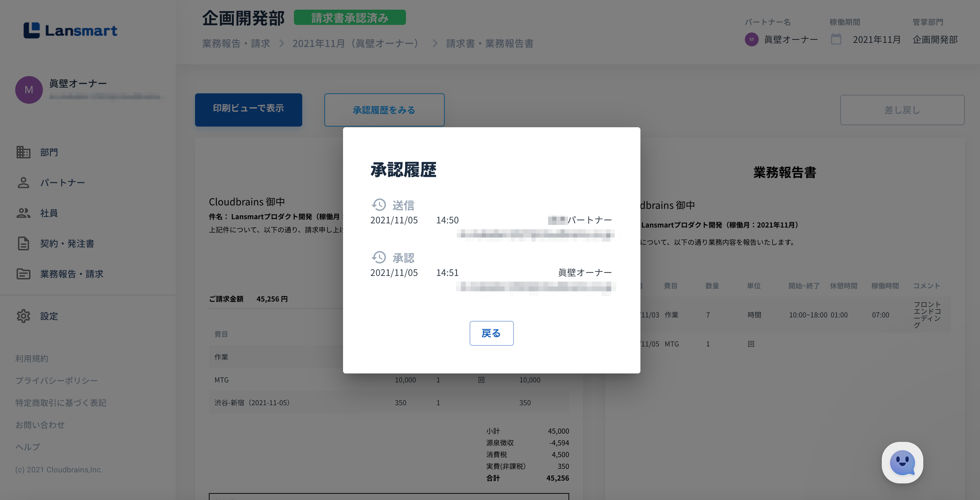The height and width of the screenshot is (500, 980).
Task: Click the 承認 history clock icon
Action: point(379,258)
